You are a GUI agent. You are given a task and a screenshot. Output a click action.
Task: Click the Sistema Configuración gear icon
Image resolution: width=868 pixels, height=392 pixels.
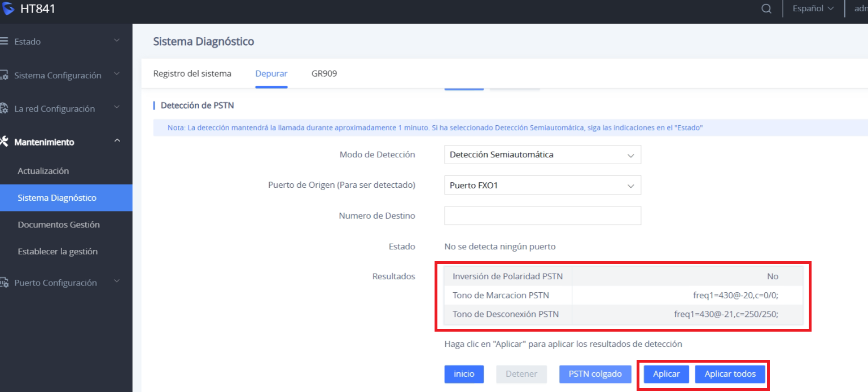pyautogui.click(x=4, y=75)
